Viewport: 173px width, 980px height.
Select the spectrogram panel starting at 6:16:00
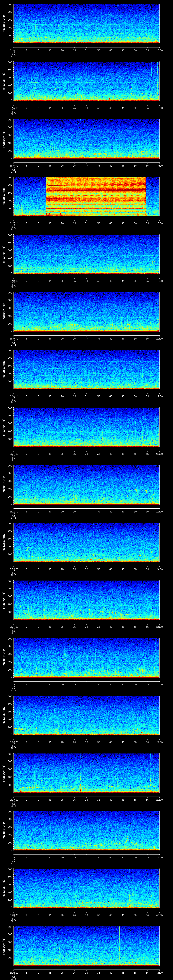[x=86, y=139]
